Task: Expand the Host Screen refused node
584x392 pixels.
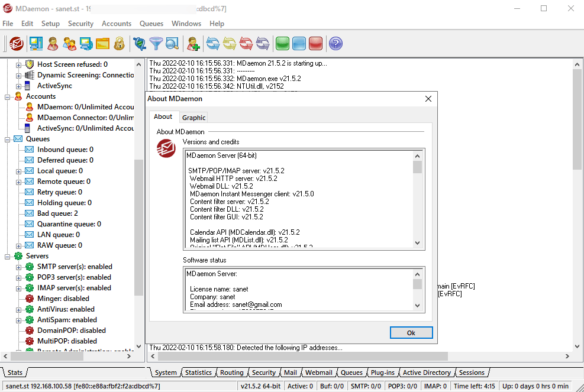Action: pyautogui.click(x=18, y=65)
